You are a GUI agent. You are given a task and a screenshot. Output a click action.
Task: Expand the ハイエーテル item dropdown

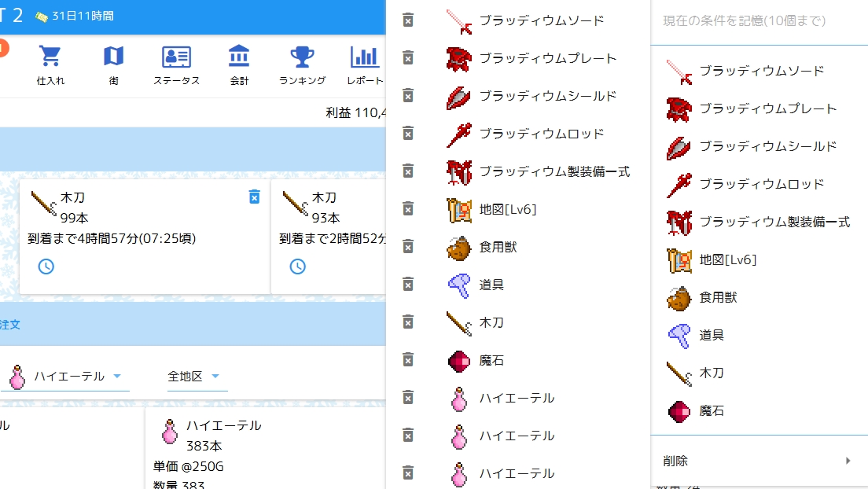click(x=116, y=377)
